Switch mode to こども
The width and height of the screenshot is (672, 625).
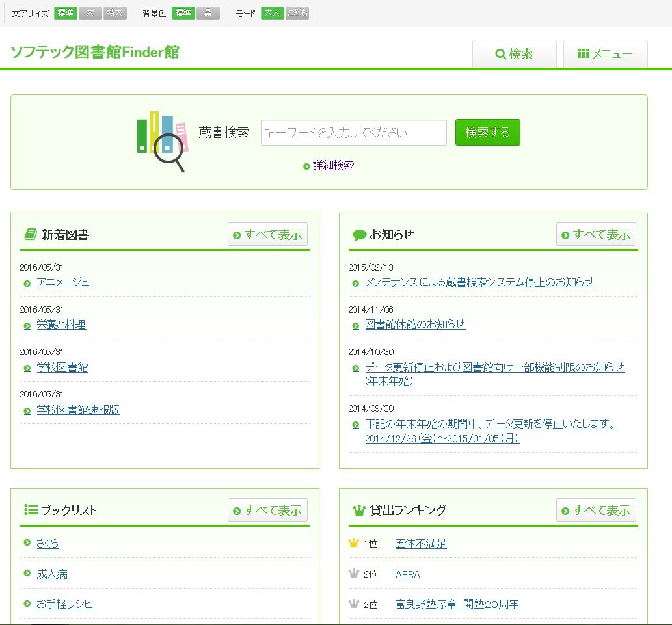pos(297,13)
